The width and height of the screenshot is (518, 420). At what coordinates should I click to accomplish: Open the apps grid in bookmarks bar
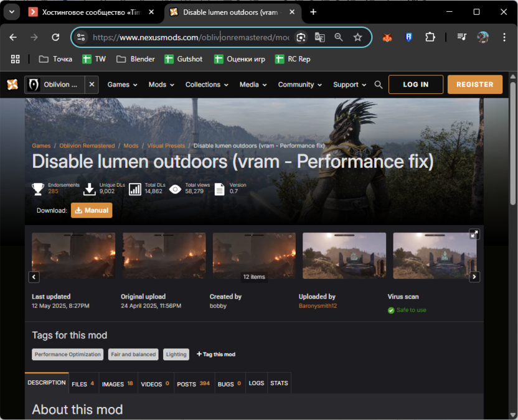[x=15, y=59]
